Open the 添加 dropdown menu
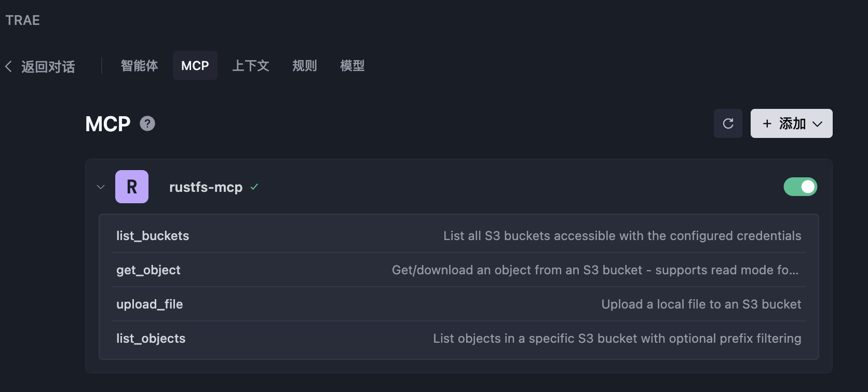This screenshot has height=392, width=868. (818, 124)
